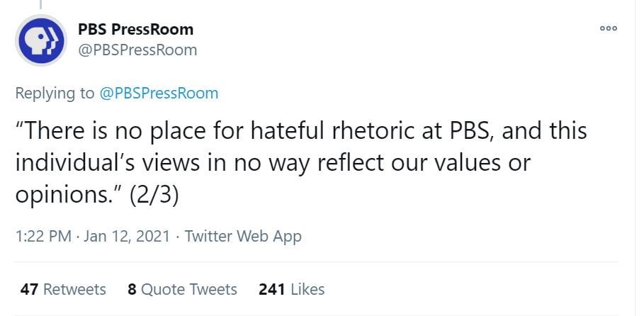Click the (2/3) thread marker
Viewport: 644px width, 316px height.
[x=155, y=195]
